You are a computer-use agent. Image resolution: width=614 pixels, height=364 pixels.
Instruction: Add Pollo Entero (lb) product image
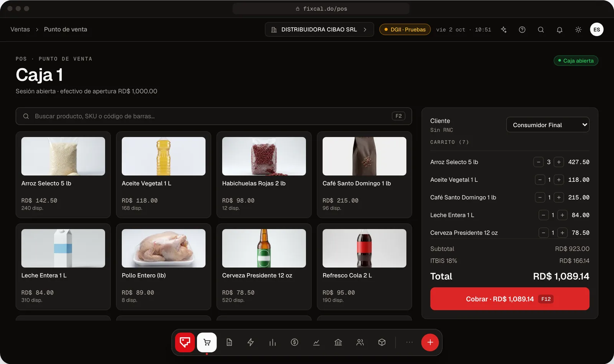[x=163, y=248]
